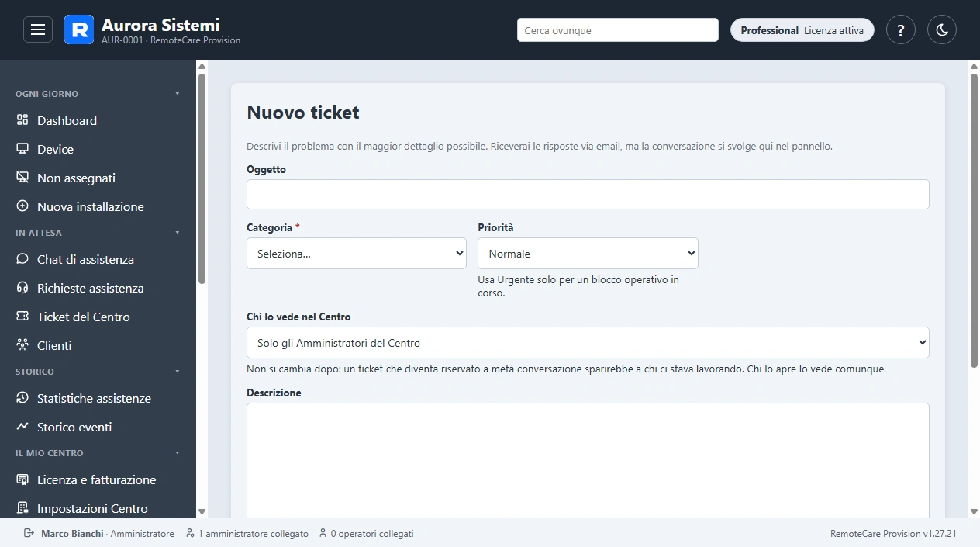The width and height of the screenshot is (980, 547).
Task: Click the RemoteCare R logo icon
Action: click(79, 29)
